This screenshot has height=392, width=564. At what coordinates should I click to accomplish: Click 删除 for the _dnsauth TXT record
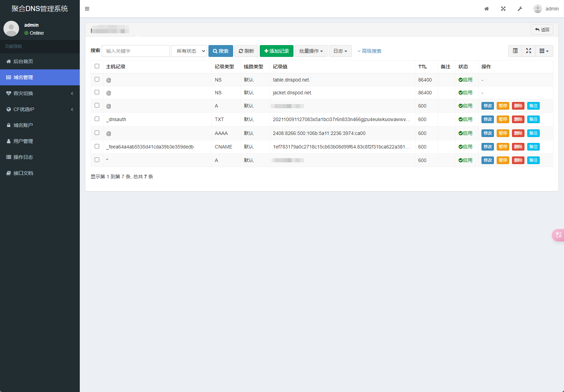pyautogui.click(x=518, y=119)
